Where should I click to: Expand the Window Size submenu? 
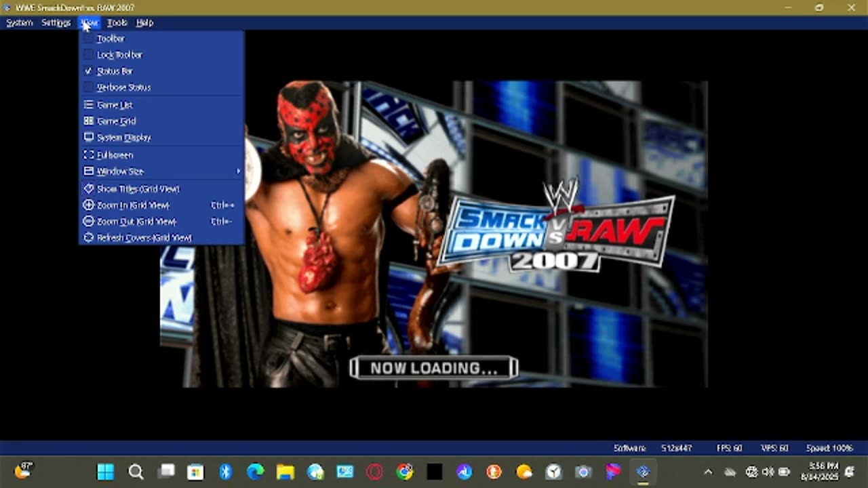[x=161, y=171]
